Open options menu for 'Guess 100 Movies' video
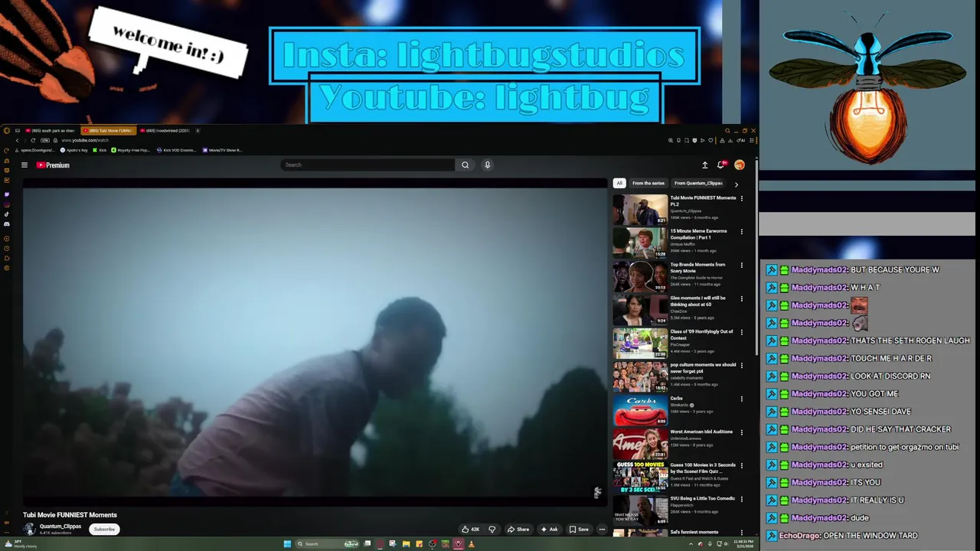This screenshot has width=980, height=551. 741,465
